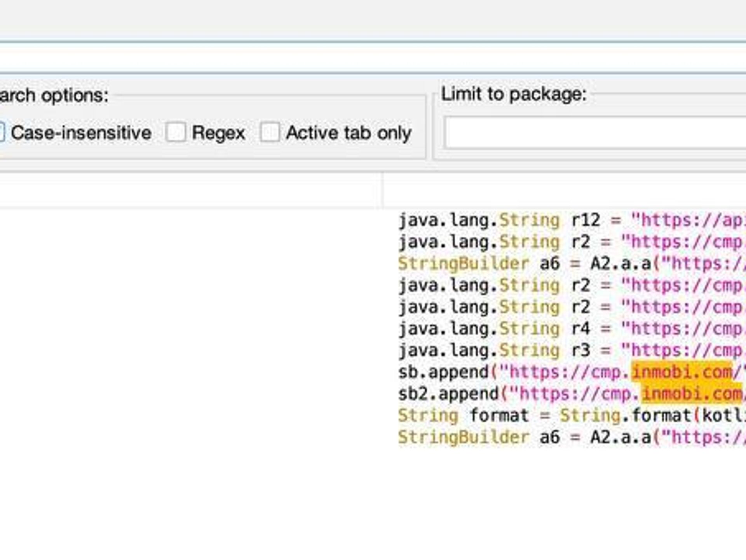Viewport: 746px width, 560px height.
Task: Enable the Regex checkbox
Action: pyautogui.click(x=176, y=133)
